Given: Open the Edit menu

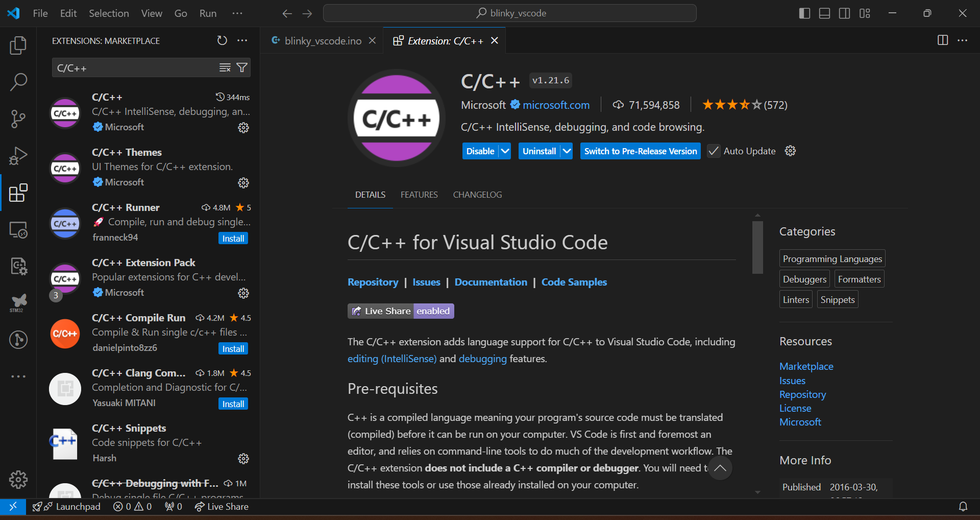Looking at the screenshot, I should point(68,13).
